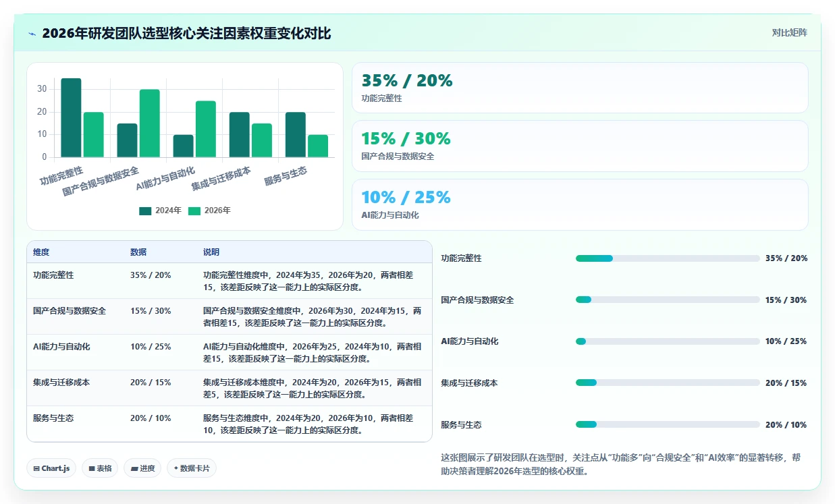
Task: Toggle the 2024年 legend swatch
Action: (x=145, y=211)
